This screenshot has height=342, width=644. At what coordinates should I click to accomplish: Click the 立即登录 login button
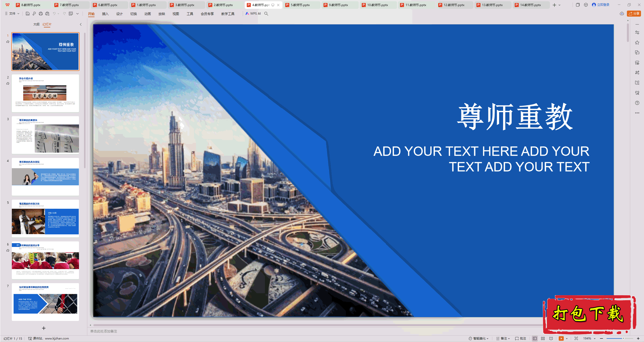pos(601,5)
